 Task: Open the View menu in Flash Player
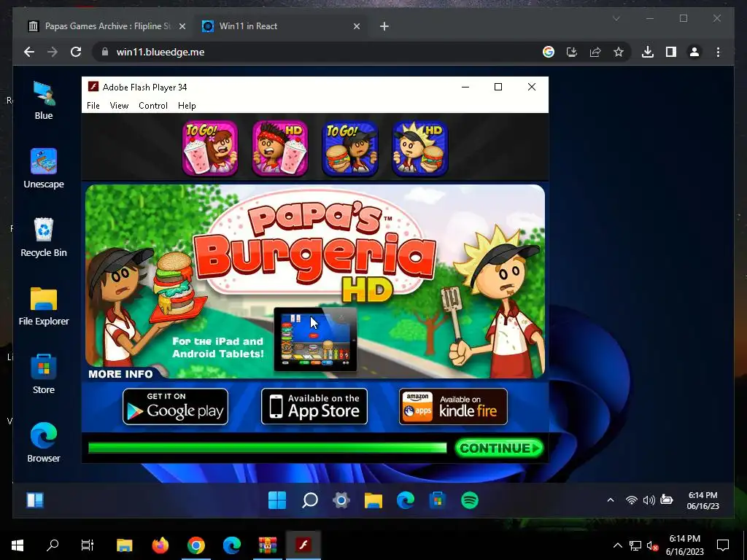(x=119, y=106)
